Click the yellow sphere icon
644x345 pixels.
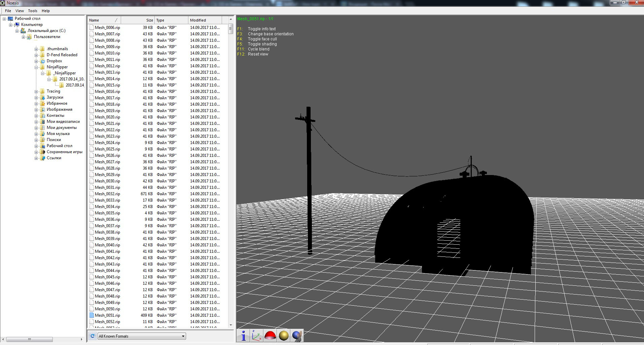point(284,336)
